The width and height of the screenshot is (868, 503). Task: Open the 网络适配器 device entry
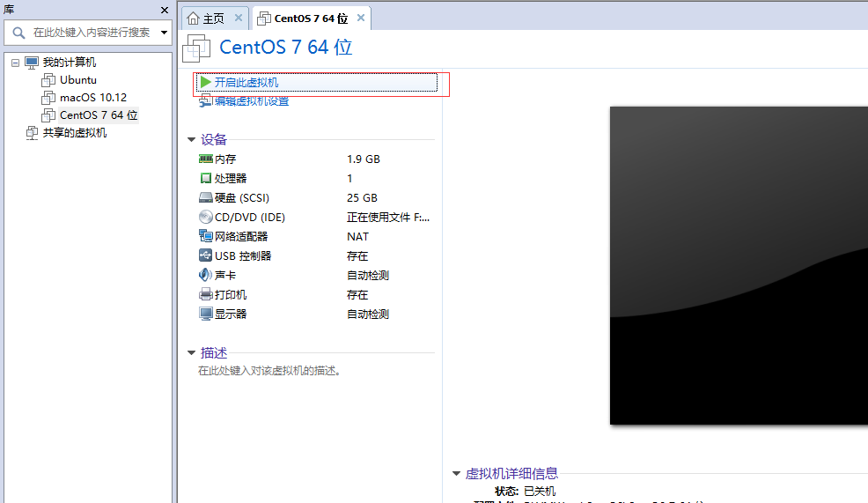tap(241, 237)
